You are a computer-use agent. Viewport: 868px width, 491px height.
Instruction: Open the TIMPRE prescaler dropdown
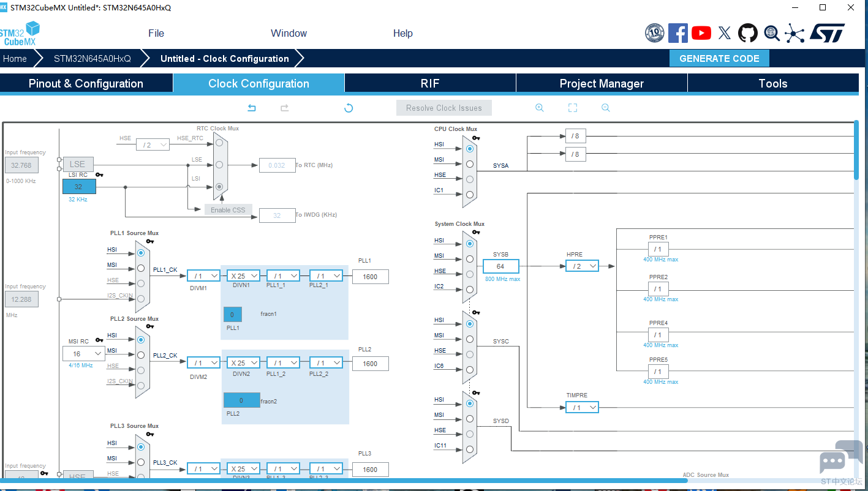point(582,407)
